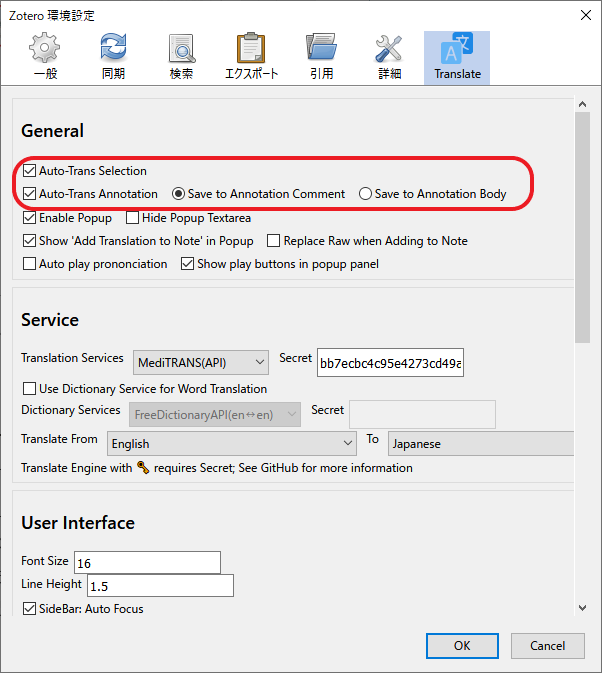The image size is (602, 673).
Task: Enable Hide Popup Textarea checkbox
Action: 133,218
